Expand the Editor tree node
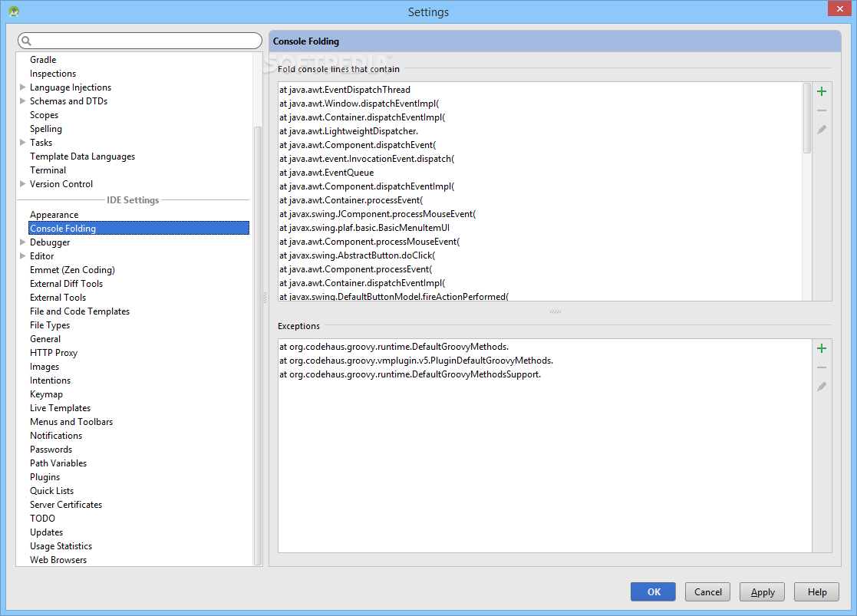This screenshot has height=616, width=857. point(22,255)
